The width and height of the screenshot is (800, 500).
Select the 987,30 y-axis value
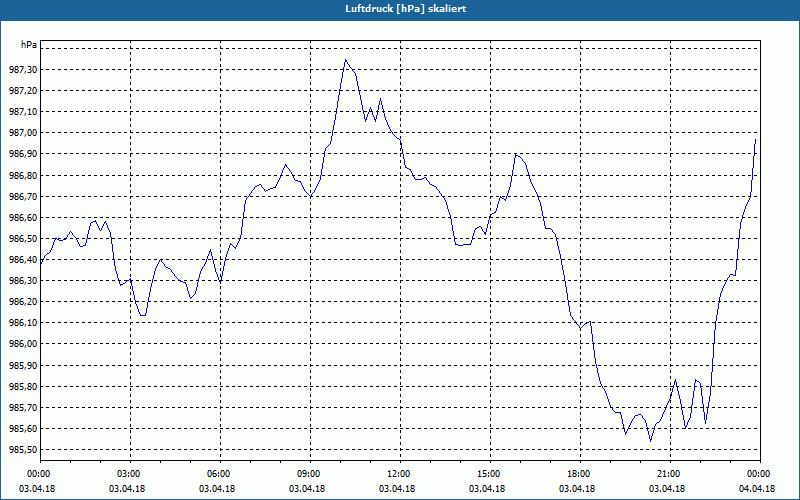[x=23, y=69]
